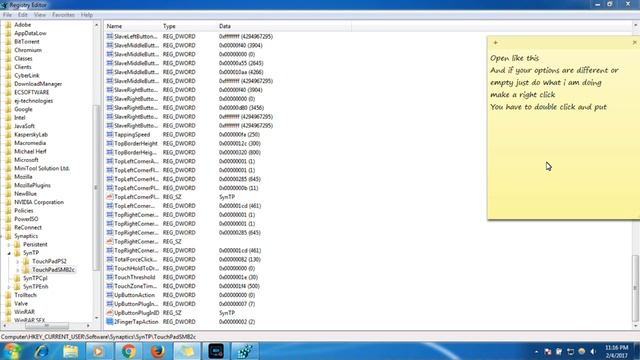The image size is (640, 360).
Task: Select the Persistent tree key
Action: [35, 244]
